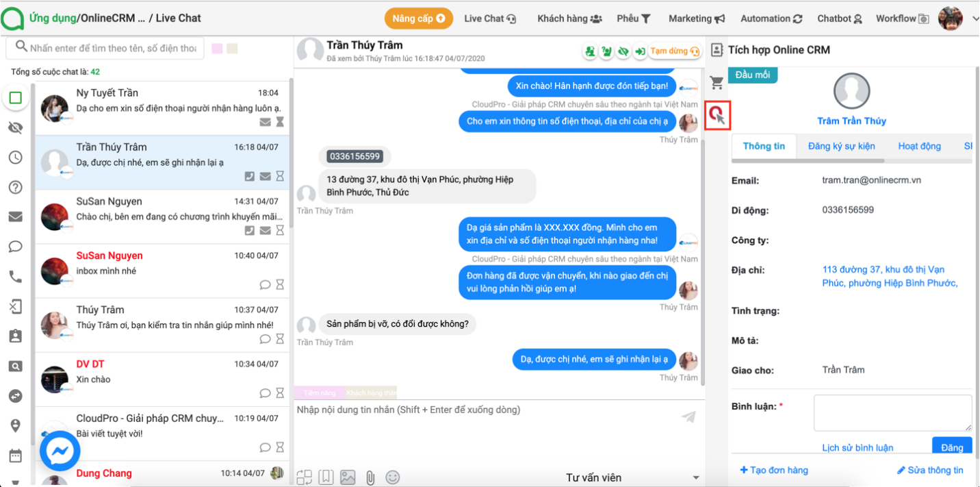Image resolution: width=980 pixels, height=487 pixels.
Task: Filter chats by crossed-out eye icon
Action: [x=16, y=128]
